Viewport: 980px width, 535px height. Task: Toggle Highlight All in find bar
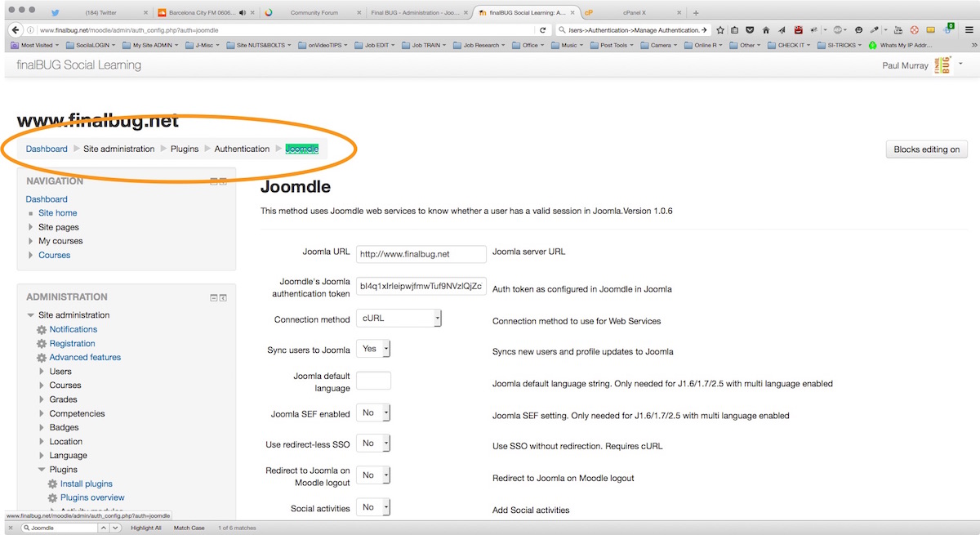tap(146, 528)
